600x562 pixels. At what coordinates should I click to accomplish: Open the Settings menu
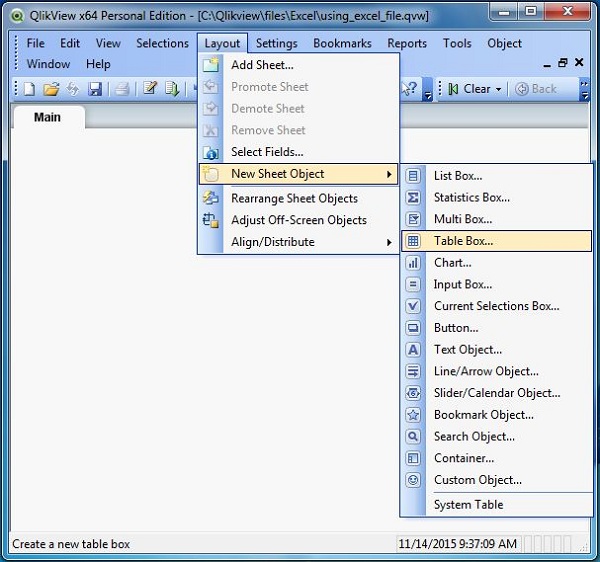276,43
